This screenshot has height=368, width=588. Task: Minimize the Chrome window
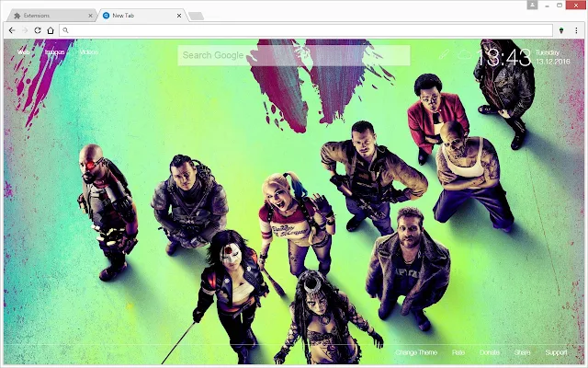tap(548, 6)
